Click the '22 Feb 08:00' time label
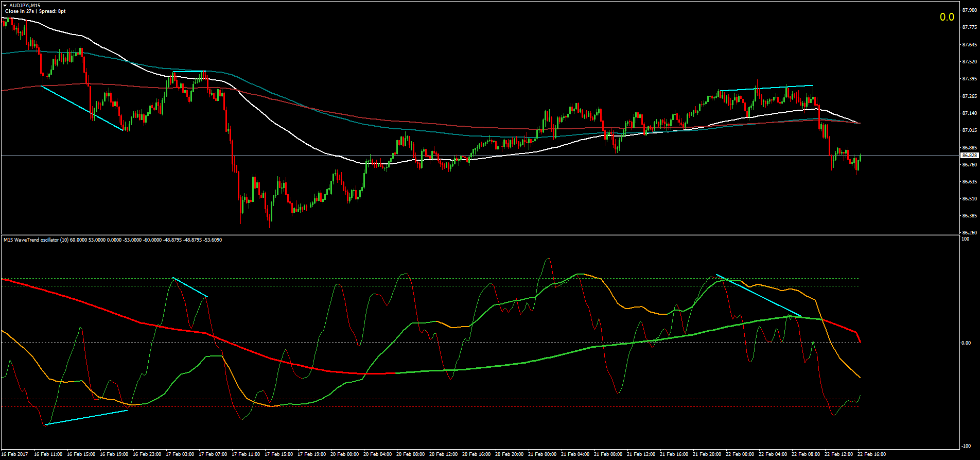This screenshot has height=460, width=980. [x=806, y=454]
